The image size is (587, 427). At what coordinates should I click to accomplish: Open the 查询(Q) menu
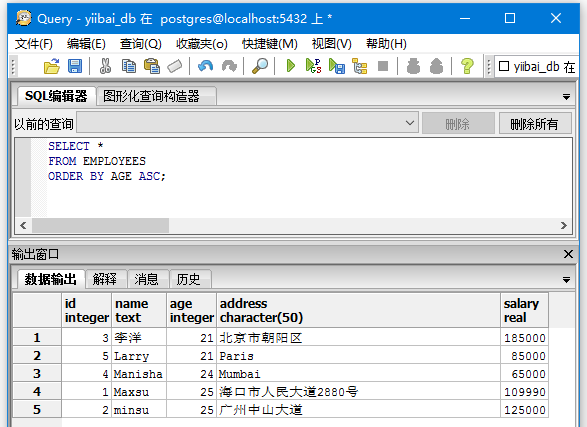[140, 44]
